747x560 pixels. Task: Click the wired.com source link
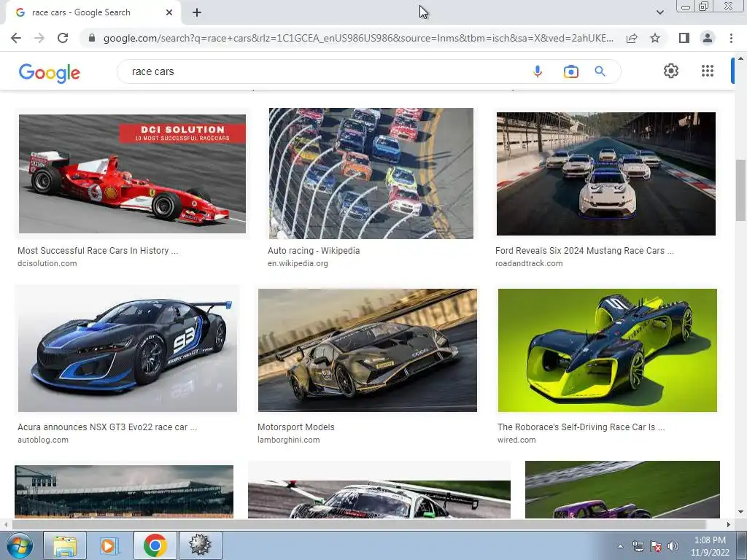coord(516,440)
